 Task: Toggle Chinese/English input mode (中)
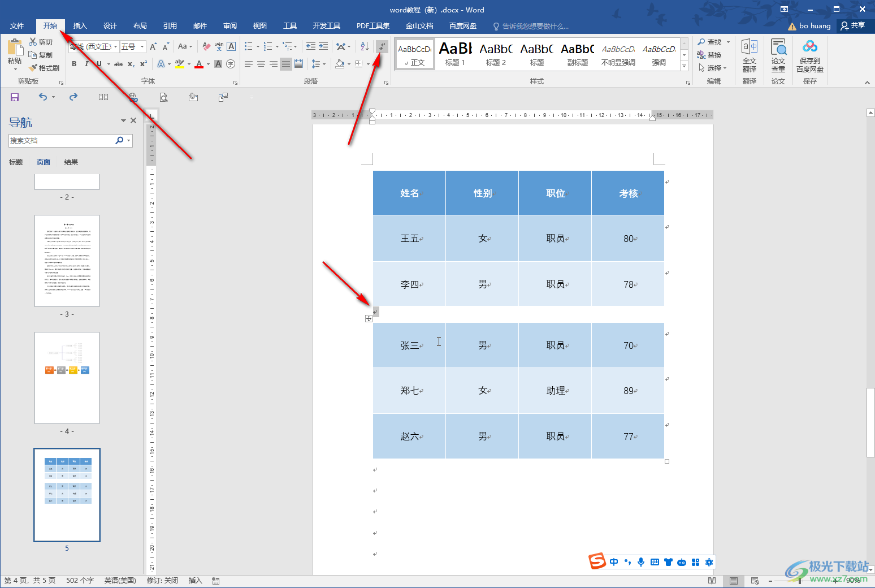[614, 561]
